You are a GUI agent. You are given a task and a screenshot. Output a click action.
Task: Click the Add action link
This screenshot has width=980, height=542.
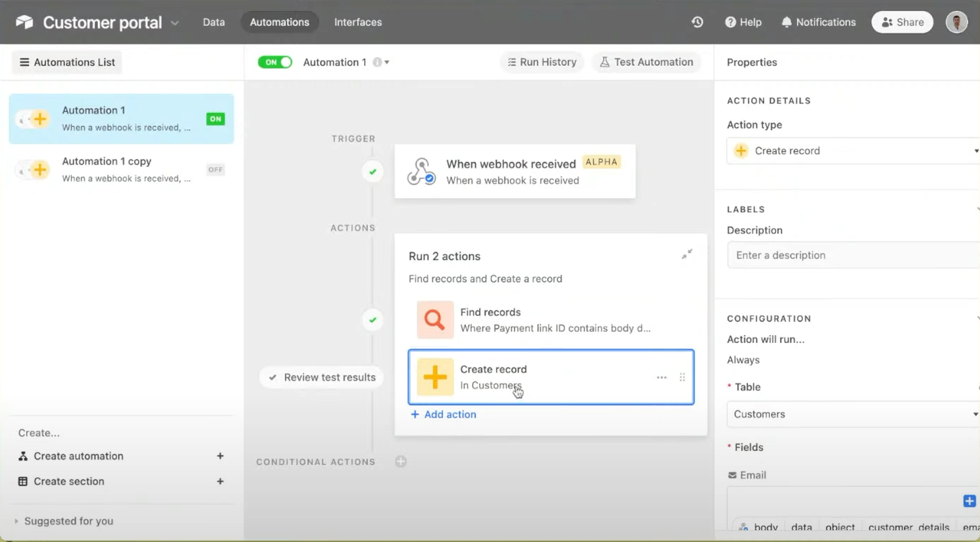point(443,414)
